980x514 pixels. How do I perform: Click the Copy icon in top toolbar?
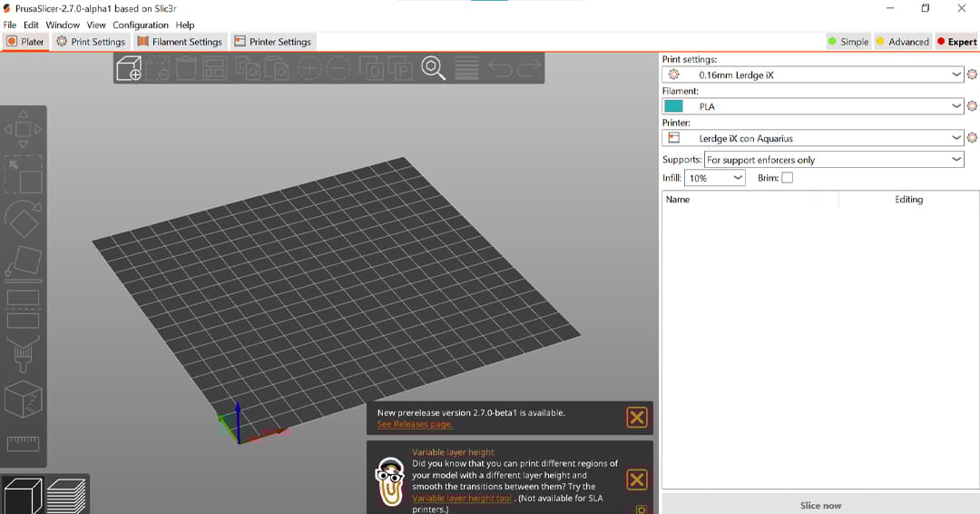coord(248,68)
